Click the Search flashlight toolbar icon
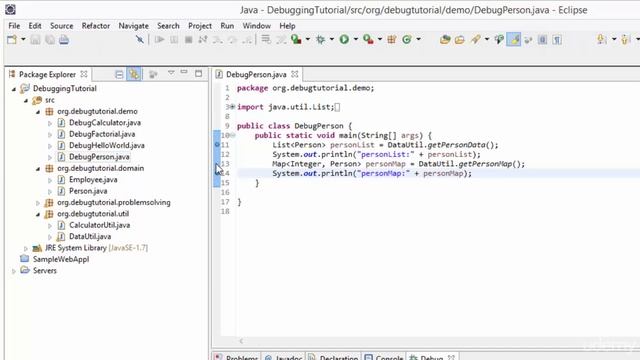Image resolution: width=640 pixels, height=360 pixels. click(475, 40)
